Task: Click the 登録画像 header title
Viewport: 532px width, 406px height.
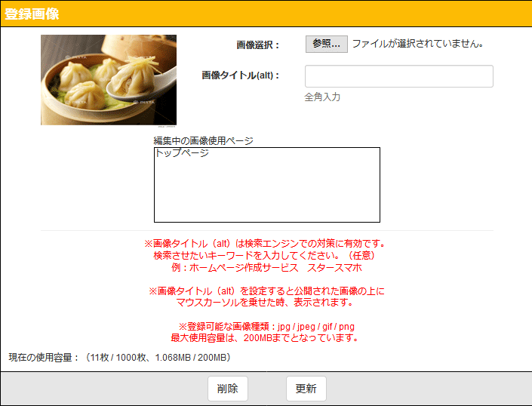Action: [x=32, y=14]
